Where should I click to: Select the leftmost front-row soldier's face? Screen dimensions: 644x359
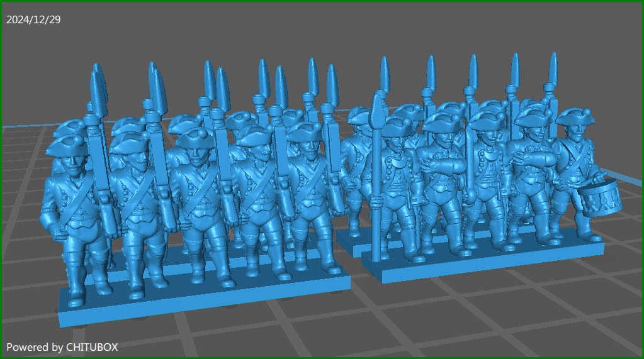tap(71, 162)
